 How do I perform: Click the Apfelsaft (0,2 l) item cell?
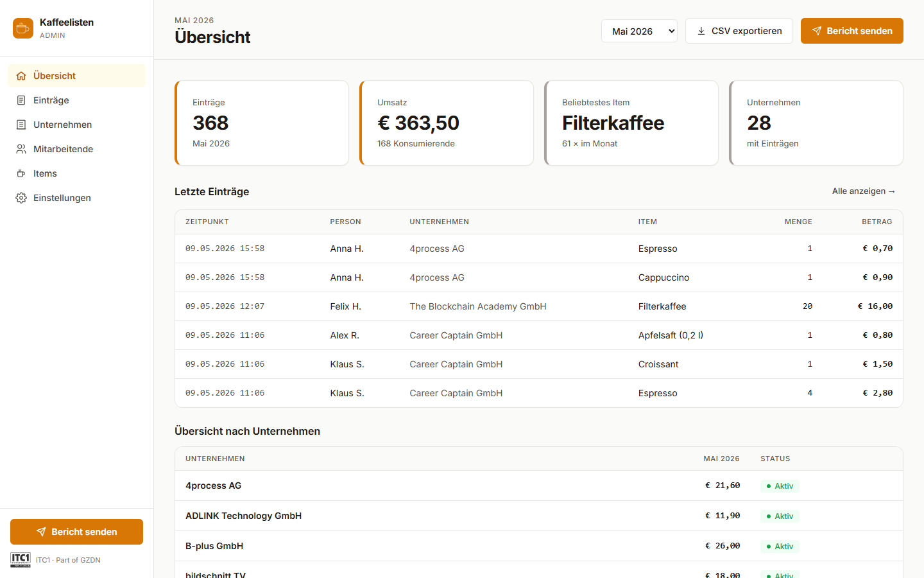click(671, 335)
